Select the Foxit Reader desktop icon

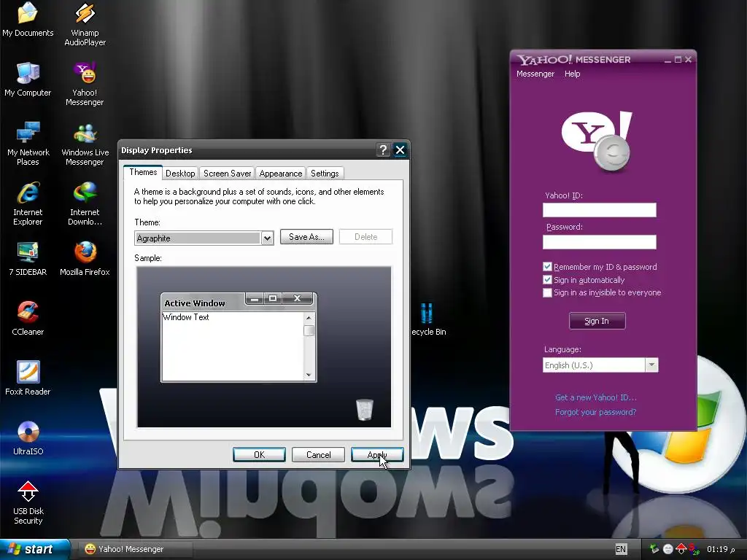(x=28, y=378)
